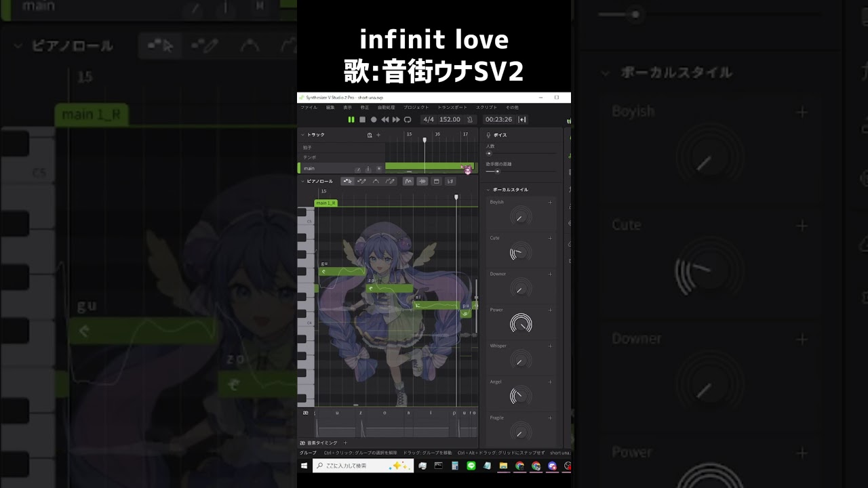This screenshot has height=488, width=868.
Task: Select the 'zo' note
Action: 389,288
